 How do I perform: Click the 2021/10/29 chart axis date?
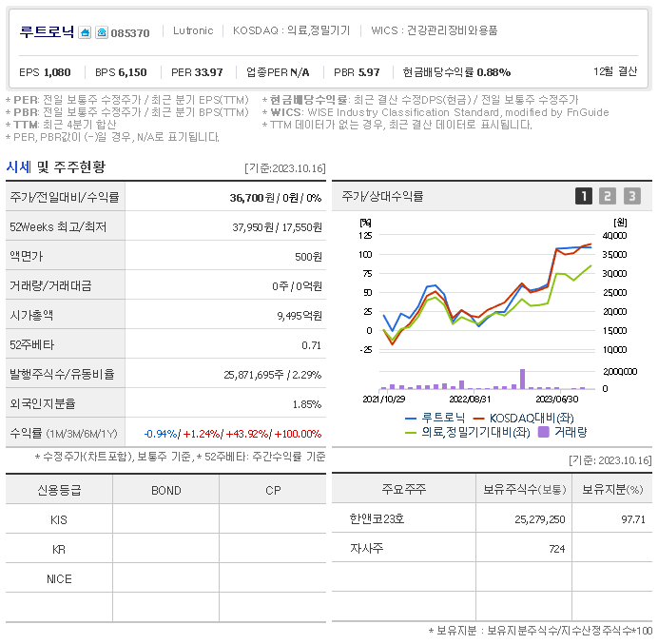(x=384, y=399)
